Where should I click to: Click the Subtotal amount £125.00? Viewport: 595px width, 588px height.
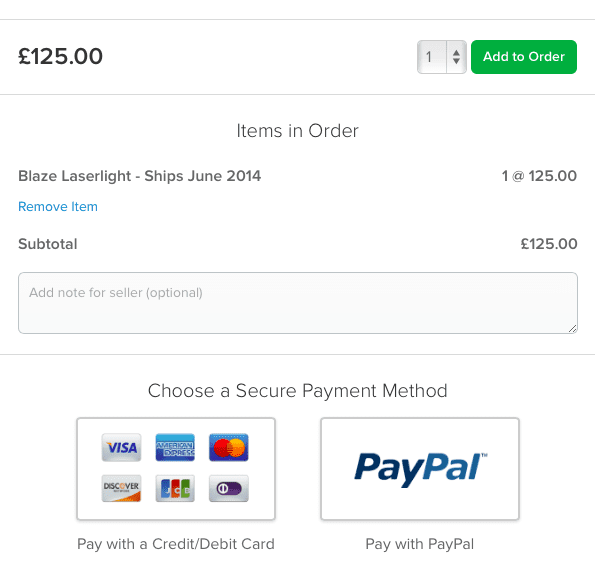click(549, 244)
